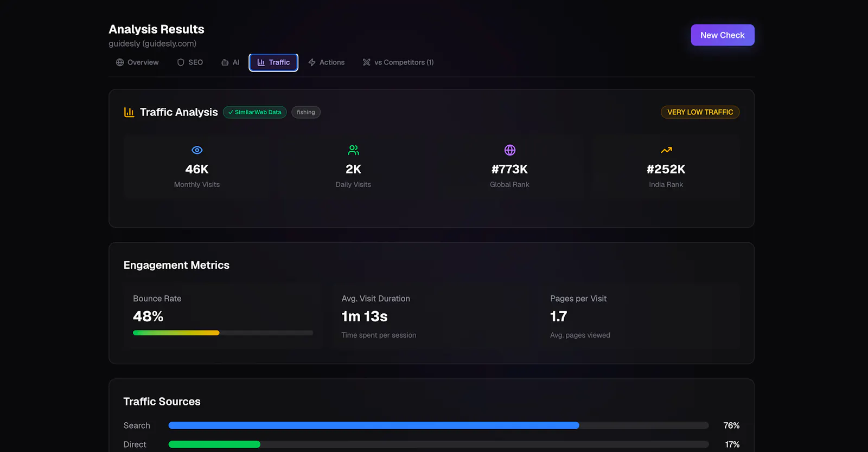
Task: Click the Traffic Sources heading
Action: click(x=162, y=402)
